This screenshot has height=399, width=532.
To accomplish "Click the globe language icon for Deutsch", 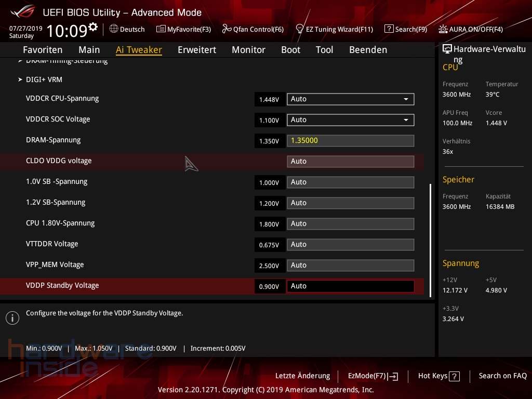I will click(x=114, y=29).
